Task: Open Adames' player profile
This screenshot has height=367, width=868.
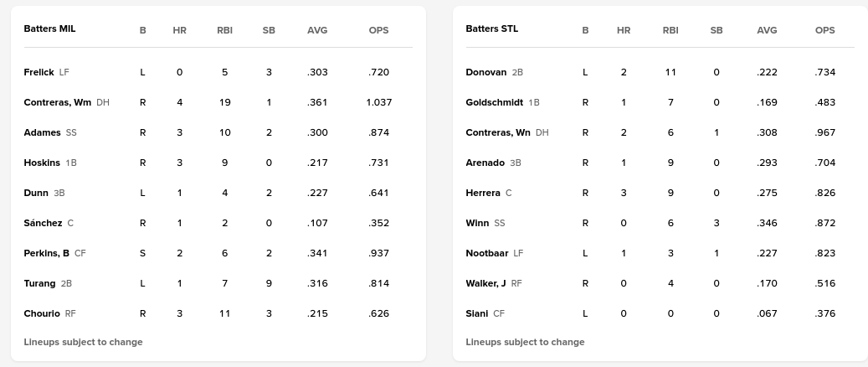Action: coord(42,132)
